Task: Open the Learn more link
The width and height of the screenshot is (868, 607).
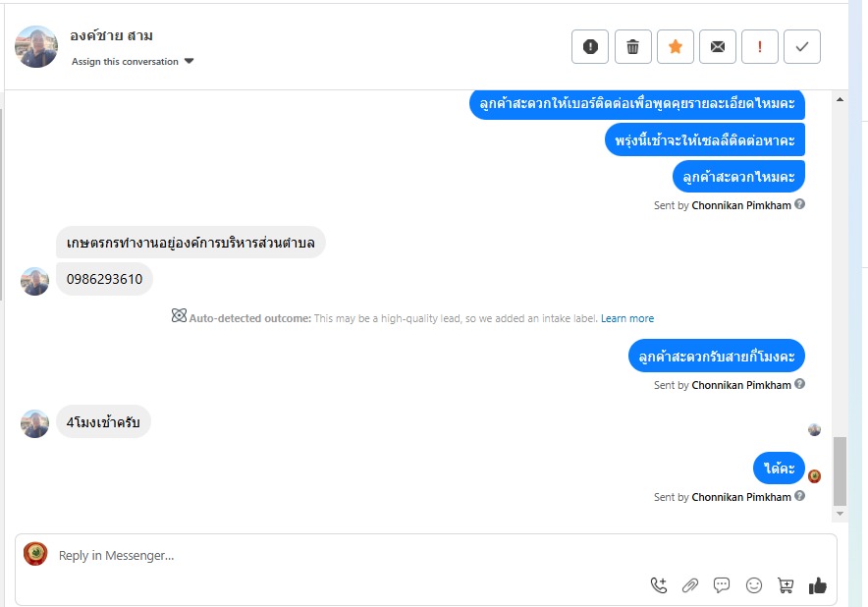Action: pyautogui.click(x=627, y=318)
